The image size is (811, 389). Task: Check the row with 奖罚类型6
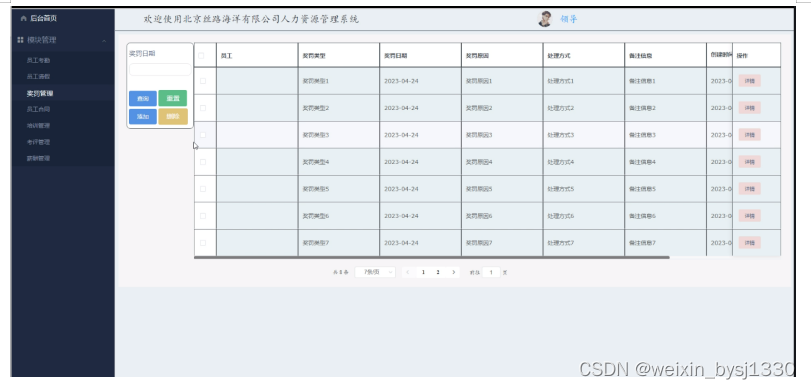coord(203,216)
